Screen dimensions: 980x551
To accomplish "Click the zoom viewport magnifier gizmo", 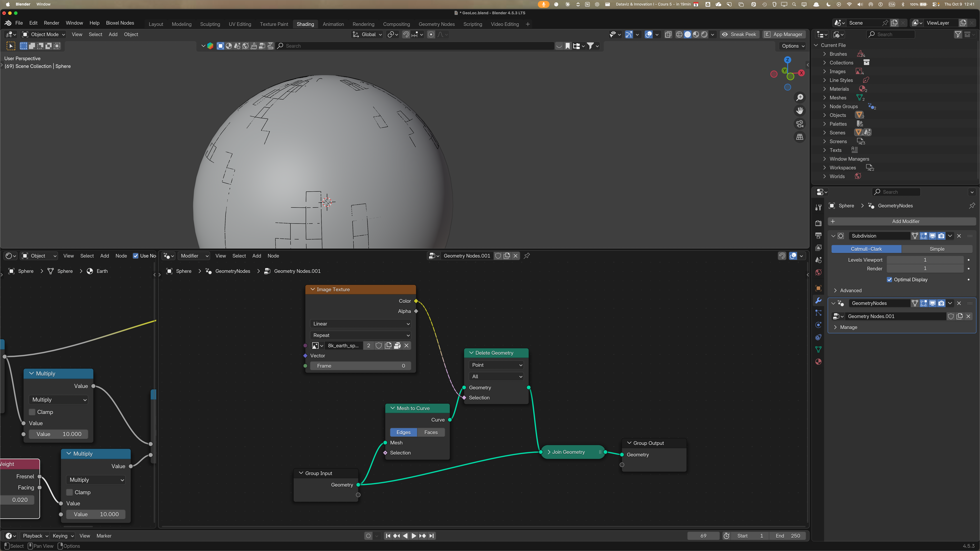I will (x=800, y=98).
